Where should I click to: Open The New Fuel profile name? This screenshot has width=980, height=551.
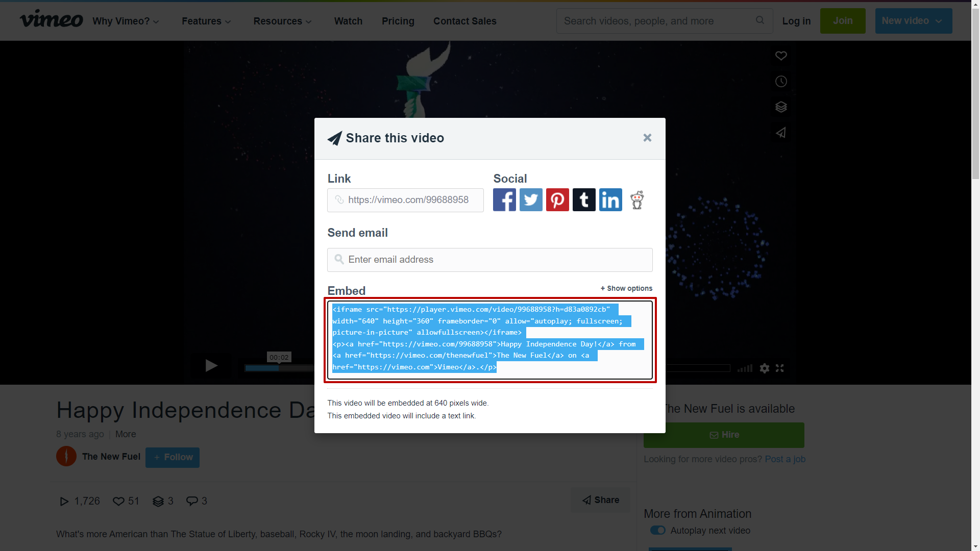[111, 457]
